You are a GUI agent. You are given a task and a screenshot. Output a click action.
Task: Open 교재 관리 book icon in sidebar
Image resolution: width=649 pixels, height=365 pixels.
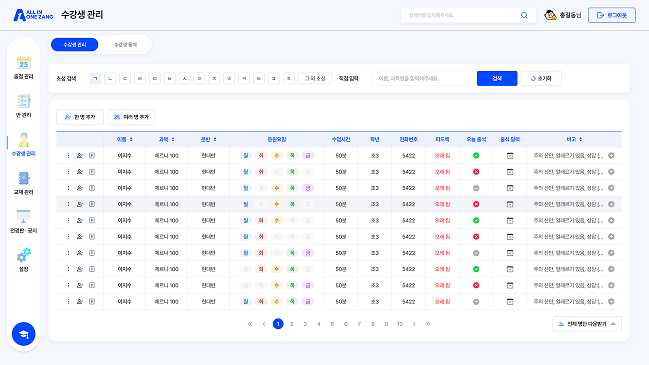(x=24, y=178)
